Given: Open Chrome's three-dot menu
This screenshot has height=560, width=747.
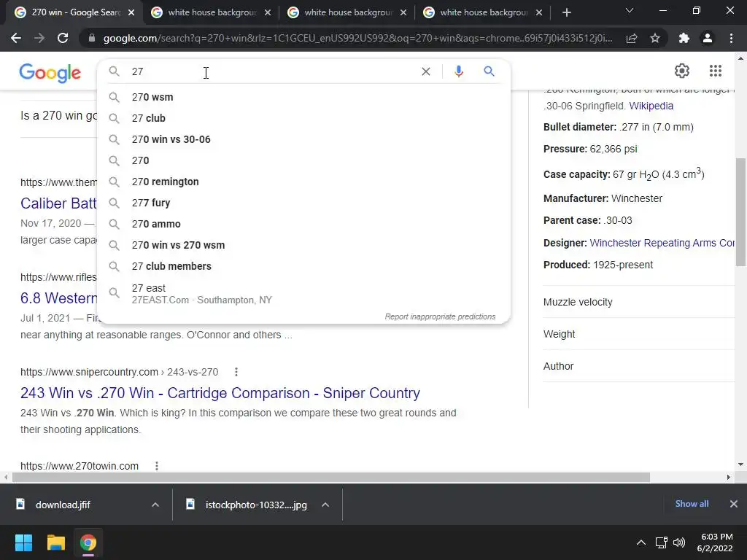Looking at the screenshot, I should [x=731, y=38].
